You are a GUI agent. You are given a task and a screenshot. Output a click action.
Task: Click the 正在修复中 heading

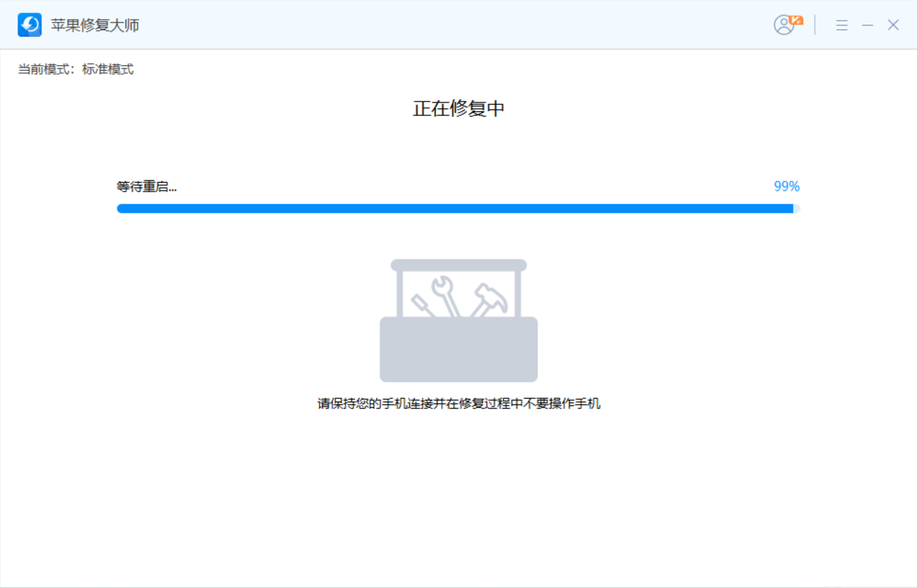[458, 108]
